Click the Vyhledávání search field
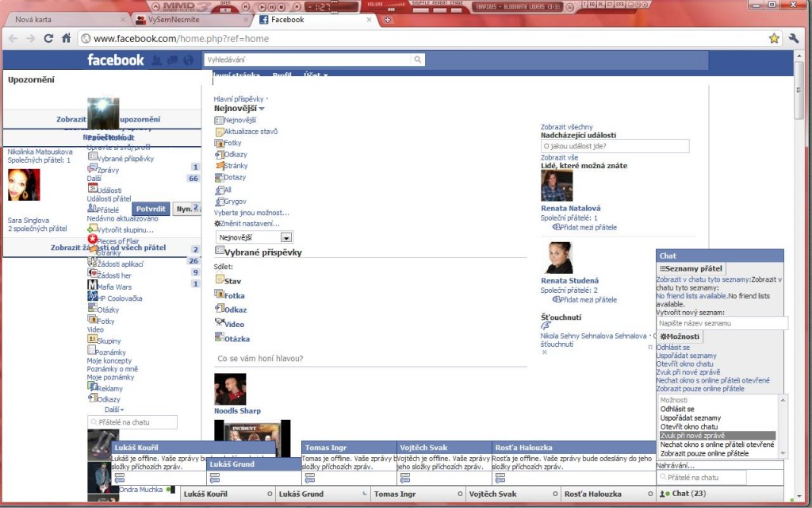812x508 pixels. [308, 60]
